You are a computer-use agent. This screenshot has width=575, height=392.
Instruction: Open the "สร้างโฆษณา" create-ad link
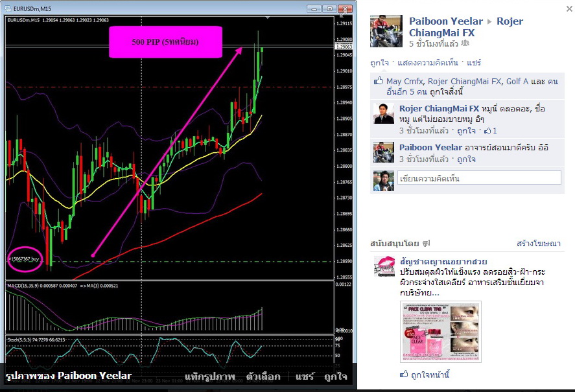click(538, 244)
